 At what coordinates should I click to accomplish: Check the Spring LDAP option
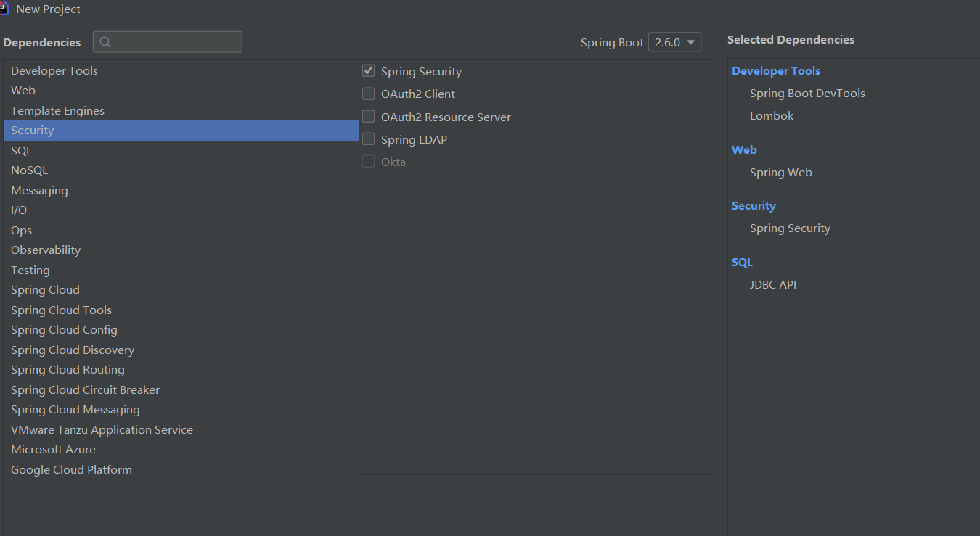pyautogui.click(x=369, y=139)
